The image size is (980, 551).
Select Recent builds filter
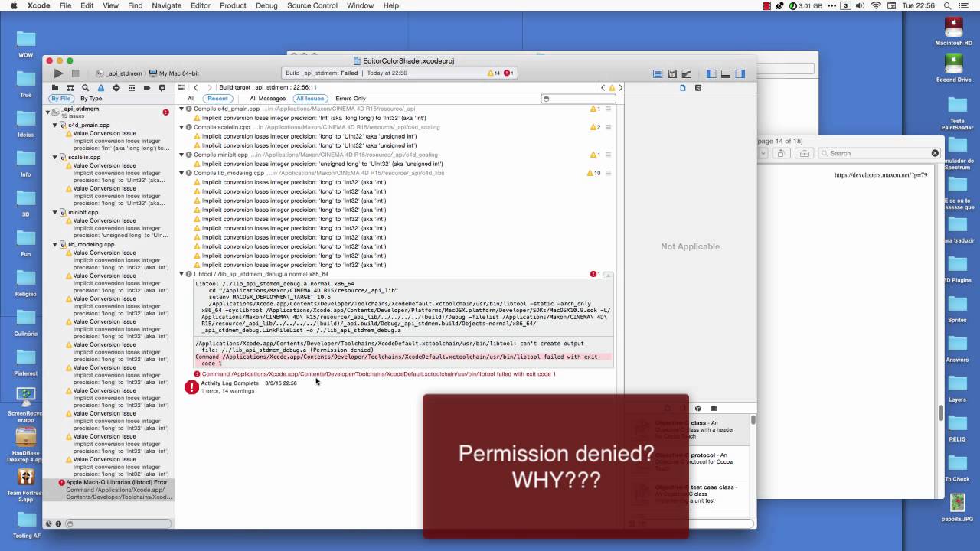pyautogui.click(x=217, y=99)
